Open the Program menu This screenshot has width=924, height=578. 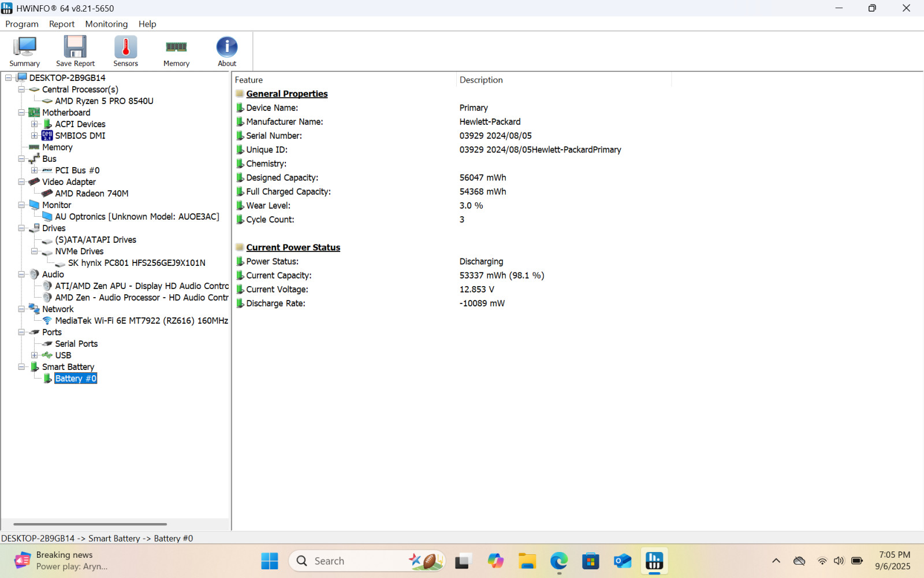tap(22, 24)
